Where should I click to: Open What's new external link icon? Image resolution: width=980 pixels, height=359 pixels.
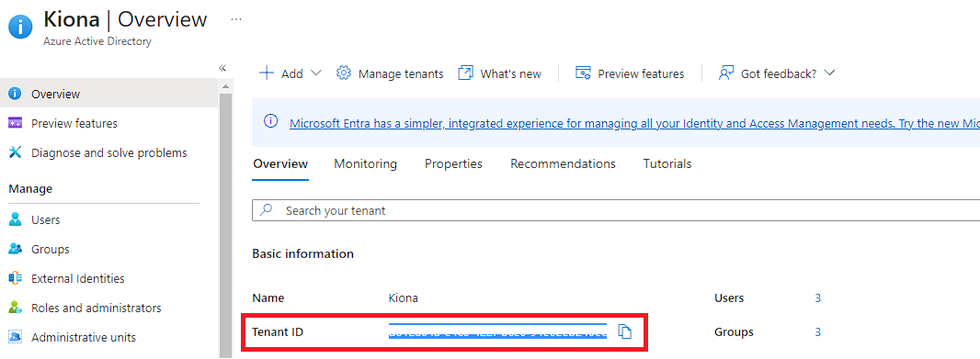click(465, 73)
